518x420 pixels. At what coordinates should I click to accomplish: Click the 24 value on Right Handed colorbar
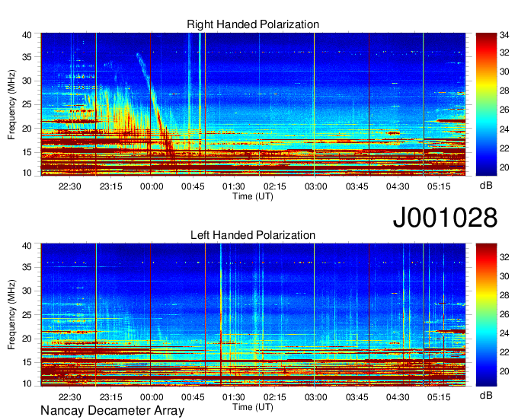pyautogui.click(x=504, y=129)
